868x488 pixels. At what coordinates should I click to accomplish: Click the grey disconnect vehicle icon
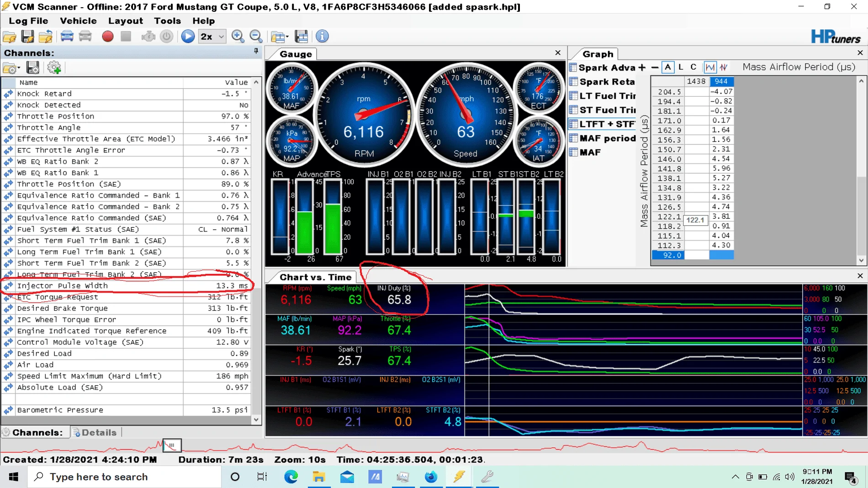(85, 37)
